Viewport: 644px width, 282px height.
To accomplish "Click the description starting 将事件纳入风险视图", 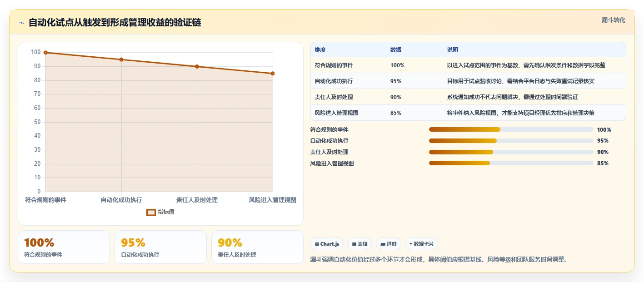I will click(521, 113).
